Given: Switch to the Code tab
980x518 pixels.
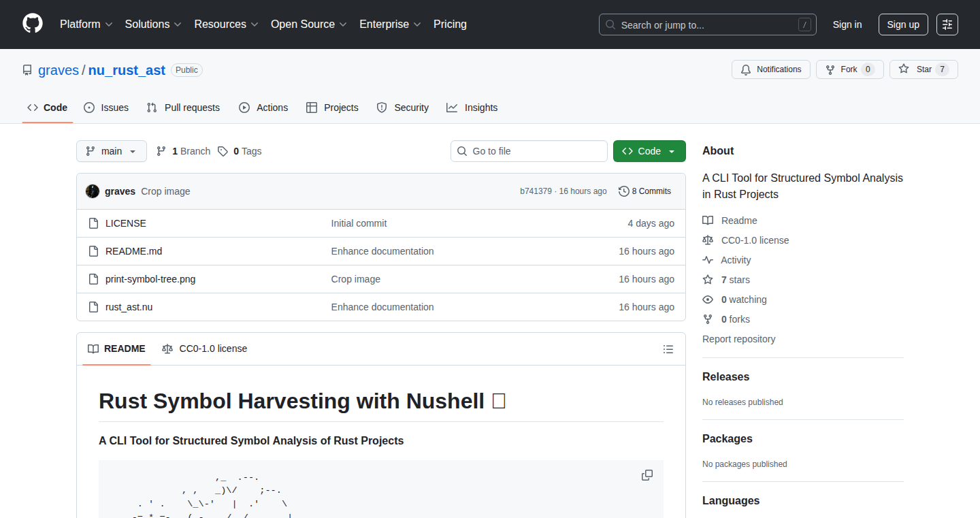Looking at the screenshot, I should (48, 108).
